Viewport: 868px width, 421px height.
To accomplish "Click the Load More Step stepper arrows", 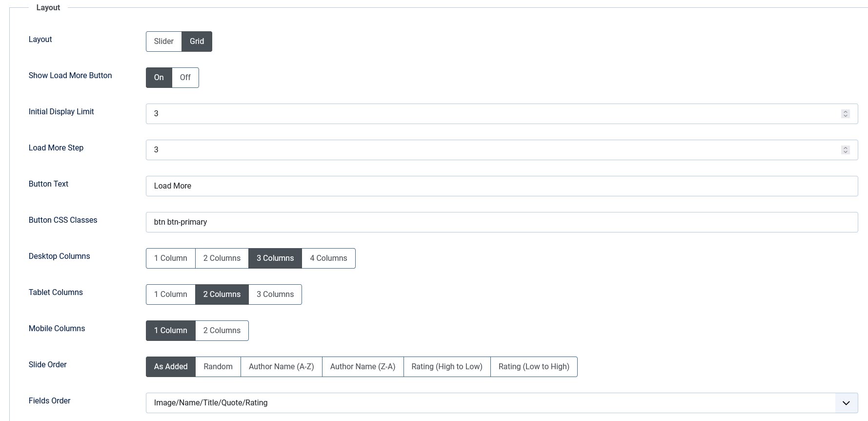I will point(845,150).
